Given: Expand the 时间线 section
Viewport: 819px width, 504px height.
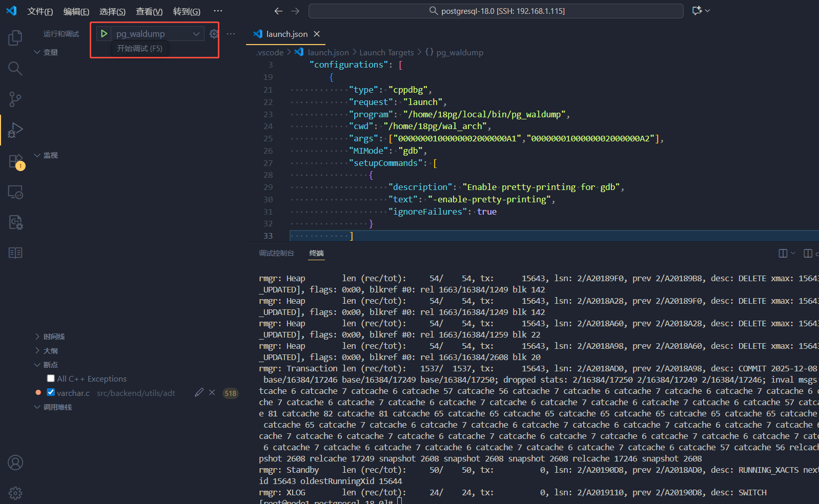Looking at the screenshot, I should coord(49,337).
